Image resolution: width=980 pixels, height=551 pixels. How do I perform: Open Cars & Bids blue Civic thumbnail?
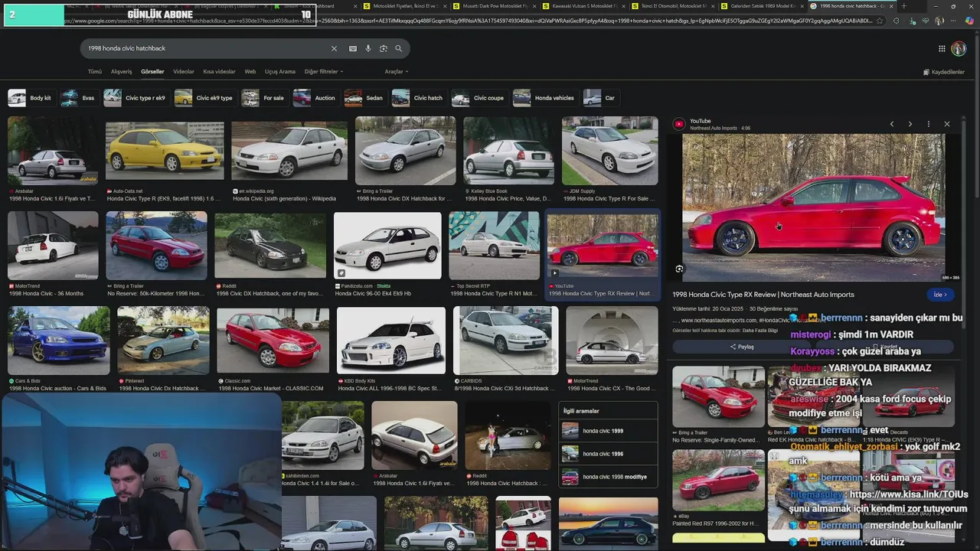59,341
